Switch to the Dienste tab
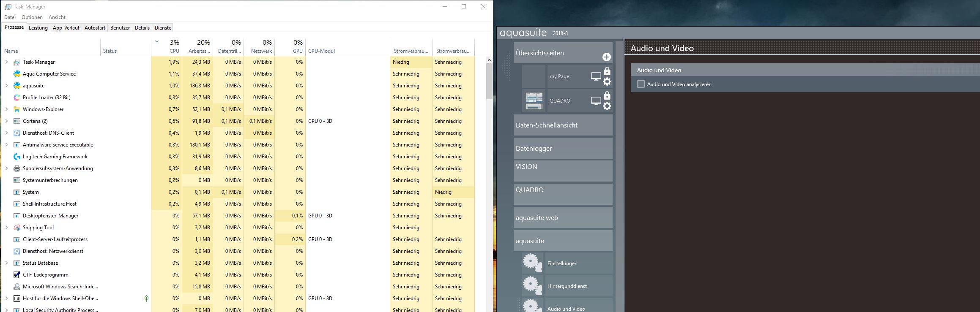The image size is (980, 312). (x=163, y=28)
